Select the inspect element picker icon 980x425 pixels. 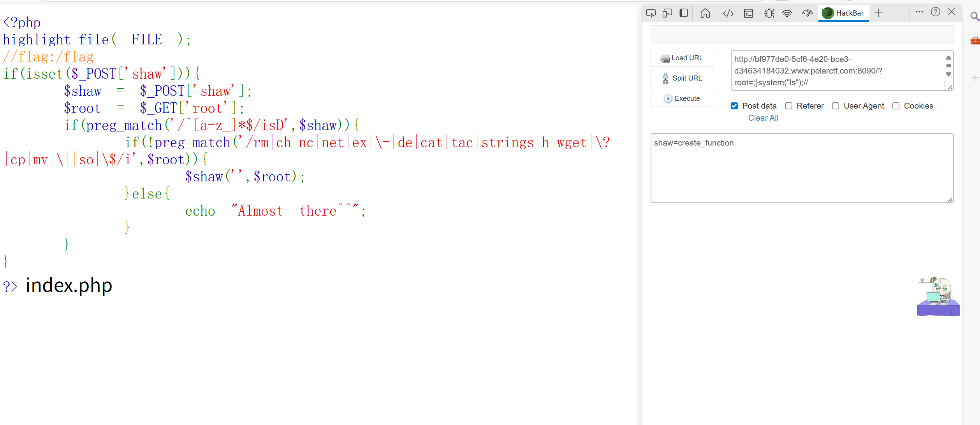tap(651, 13)
